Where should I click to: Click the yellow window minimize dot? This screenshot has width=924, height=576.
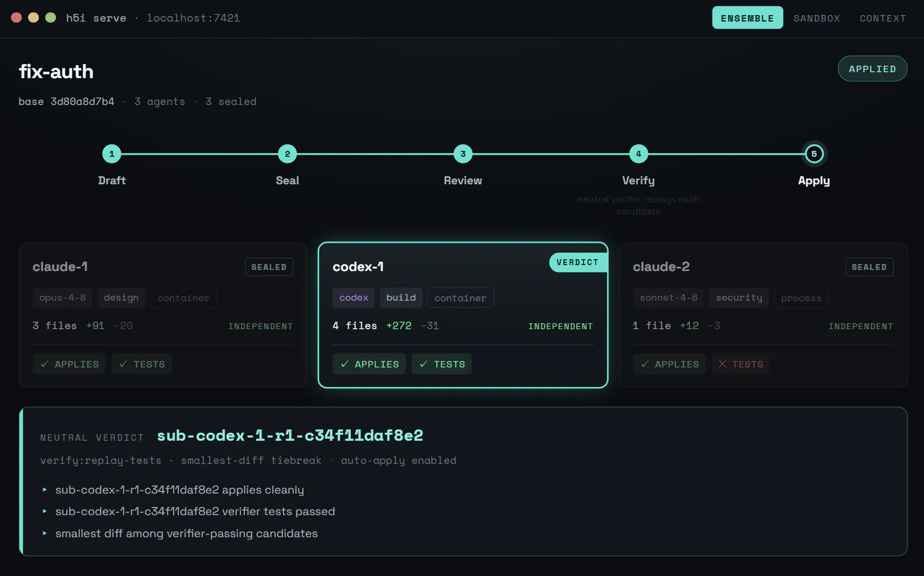(33, 18)
